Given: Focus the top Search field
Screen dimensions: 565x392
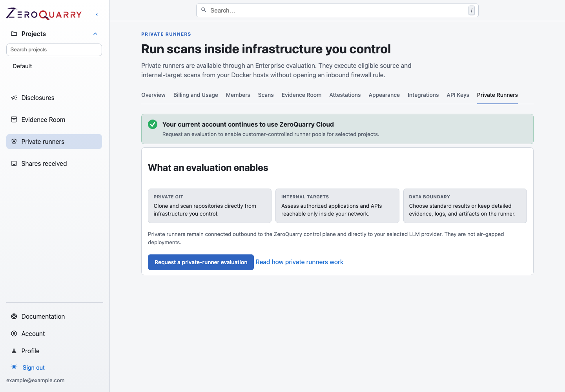Looking at the screenshot, I should (337, 11).
